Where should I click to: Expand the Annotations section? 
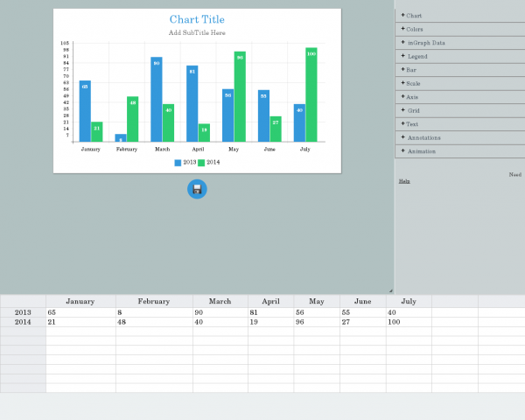pyautogui.click(x=422, y=137)
